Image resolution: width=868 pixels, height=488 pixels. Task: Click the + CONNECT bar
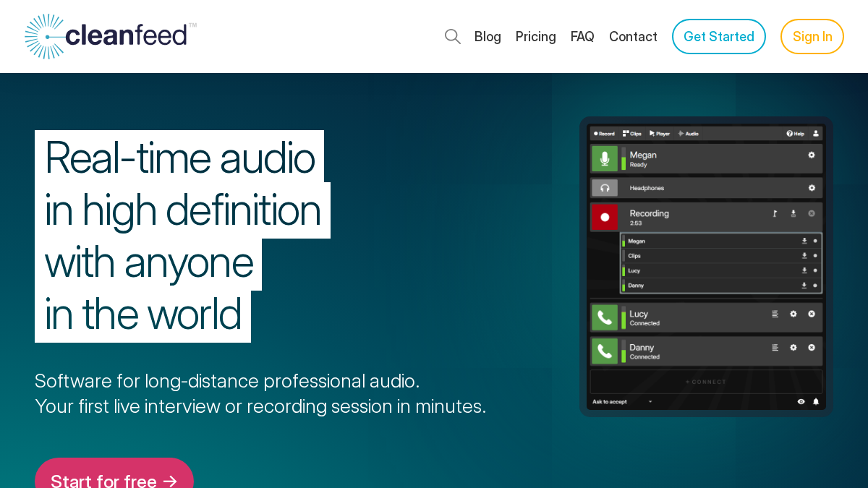point(706,382)
